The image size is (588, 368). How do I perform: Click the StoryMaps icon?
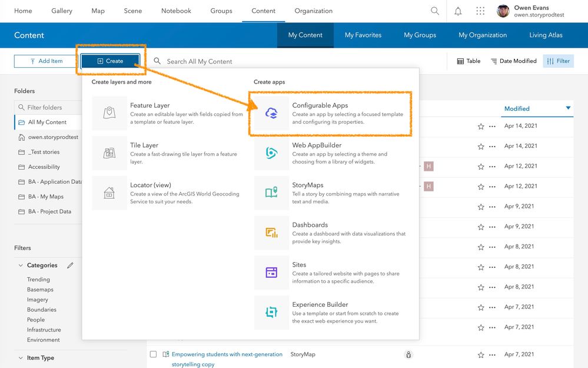point(271,193)
